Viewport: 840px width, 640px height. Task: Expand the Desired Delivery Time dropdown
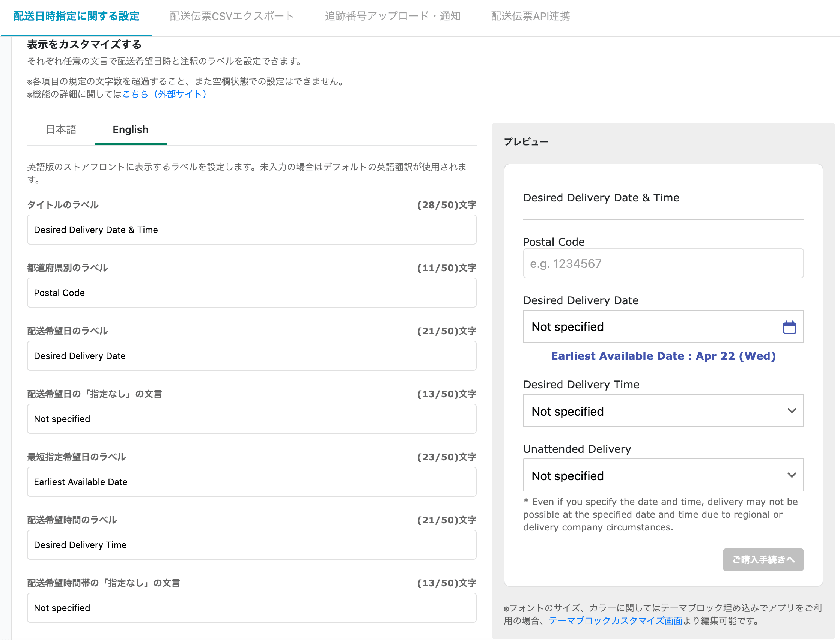pyautogui.click(x=663, y=411)
